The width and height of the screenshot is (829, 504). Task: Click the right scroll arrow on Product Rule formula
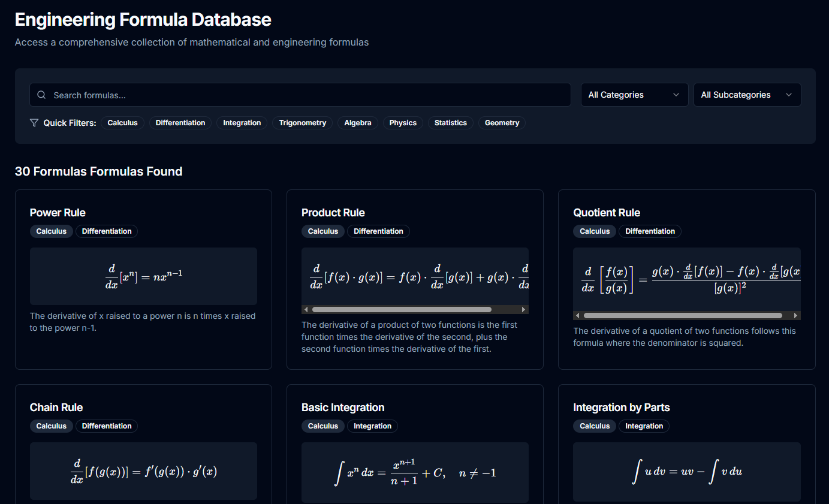[523, 309]
